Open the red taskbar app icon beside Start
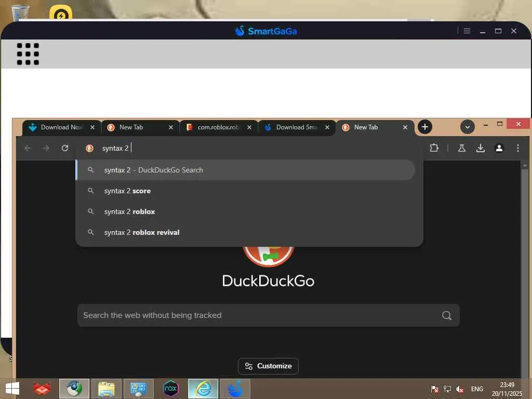Image resolution: width=532 pixels, height=399 pixels. coord(42,389)
